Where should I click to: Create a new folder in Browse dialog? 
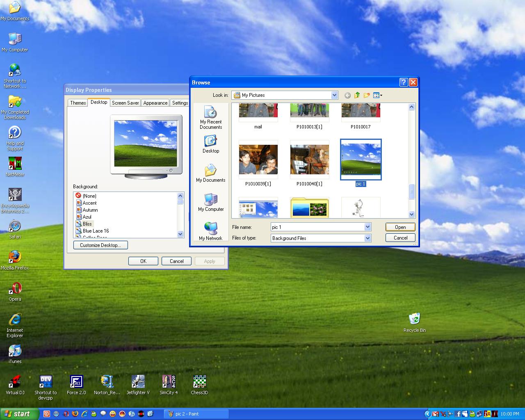[367, 95]
